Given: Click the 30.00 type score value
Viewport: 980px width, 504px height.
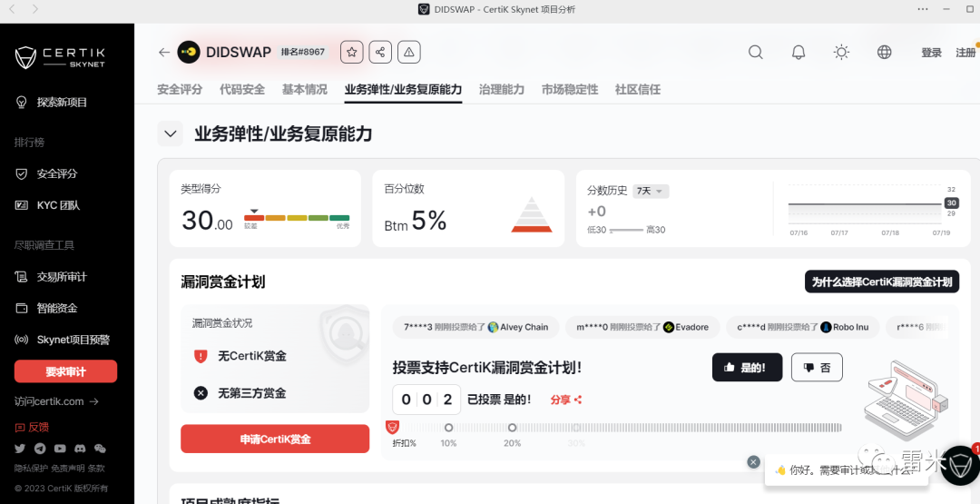Looking at the screenshot, I should pos(207,221).
